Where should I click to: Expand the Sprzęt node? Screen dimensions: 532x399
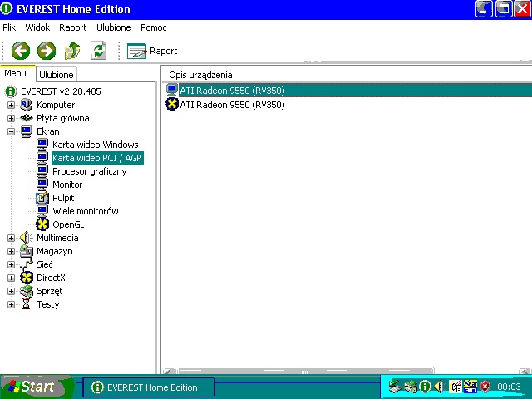[x=11, y=291]
